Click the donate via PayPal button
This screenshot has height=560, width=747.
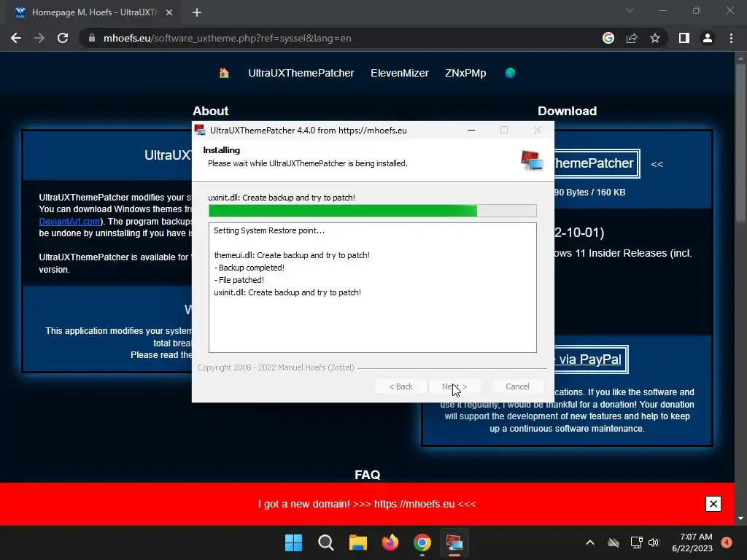[591, 359]
